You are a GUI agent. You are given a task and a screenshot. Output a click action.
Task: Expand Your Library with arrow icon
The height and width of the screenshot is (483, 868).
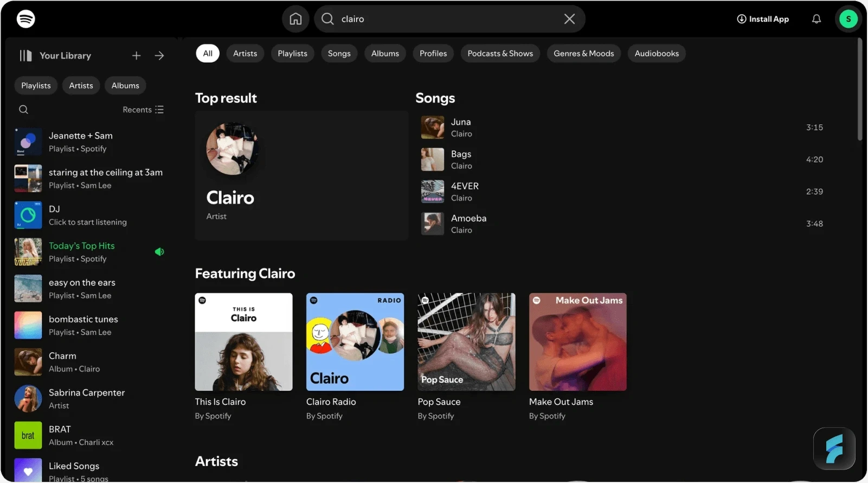[159, 55]
